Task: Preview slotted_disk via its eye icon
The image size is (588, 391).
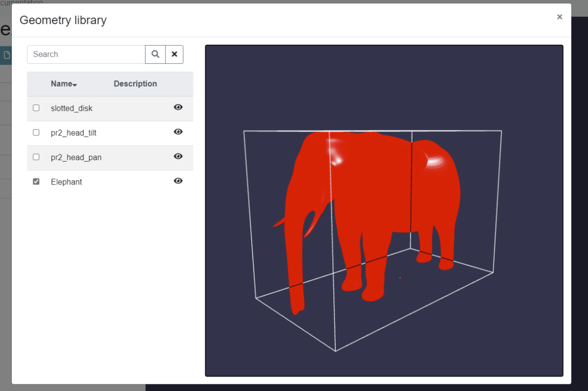Action: [x=178, y=107]
